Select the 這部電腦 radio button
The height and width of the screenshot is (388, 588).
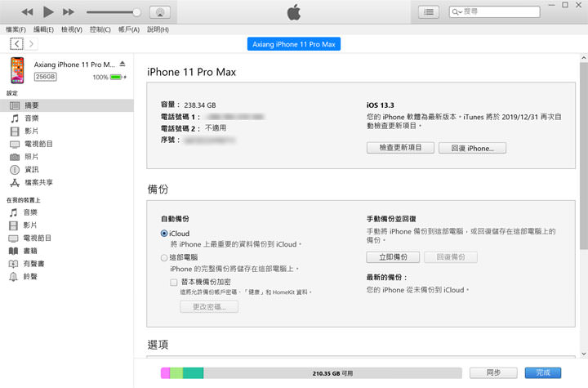click(164, 258)
